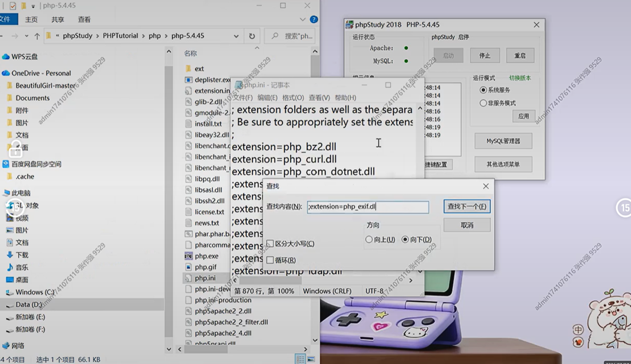This screenshot has width=631, height=364.
Task: Tick the 区分大小写 checkbox
Action: pos(270,243)
